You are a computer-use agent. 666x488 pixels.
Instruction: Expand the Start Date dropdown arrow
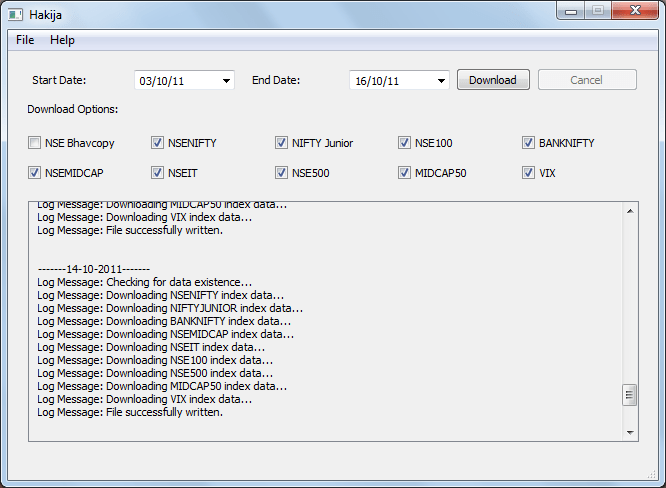[x=226, y=80]
